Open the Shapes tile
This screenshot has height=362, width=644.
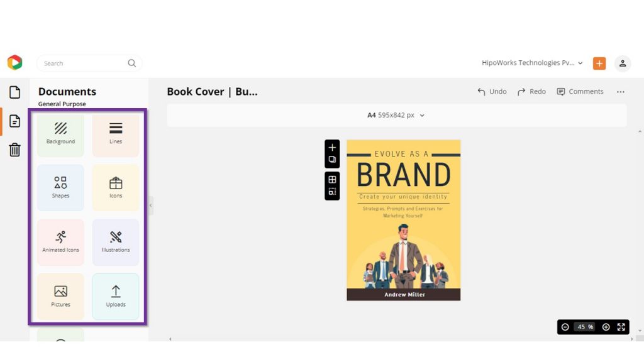[x=60, y=188]
